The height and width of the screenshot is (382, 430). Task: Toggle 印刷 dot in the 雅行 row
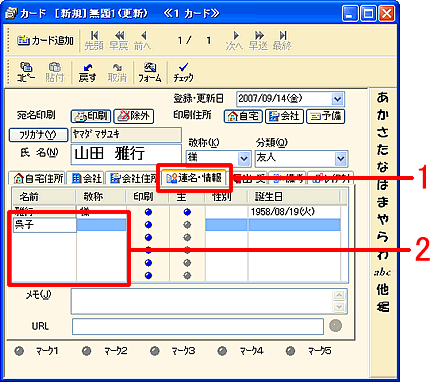click(x=149, y=212)
